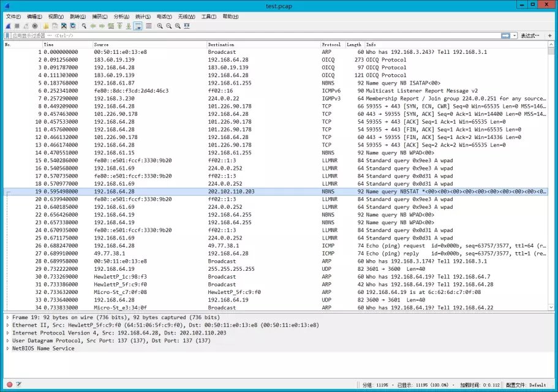Image resolution: width=558 pixels, height=392 pixels.
Task: Click the resize columns icon
Action: 187,26
